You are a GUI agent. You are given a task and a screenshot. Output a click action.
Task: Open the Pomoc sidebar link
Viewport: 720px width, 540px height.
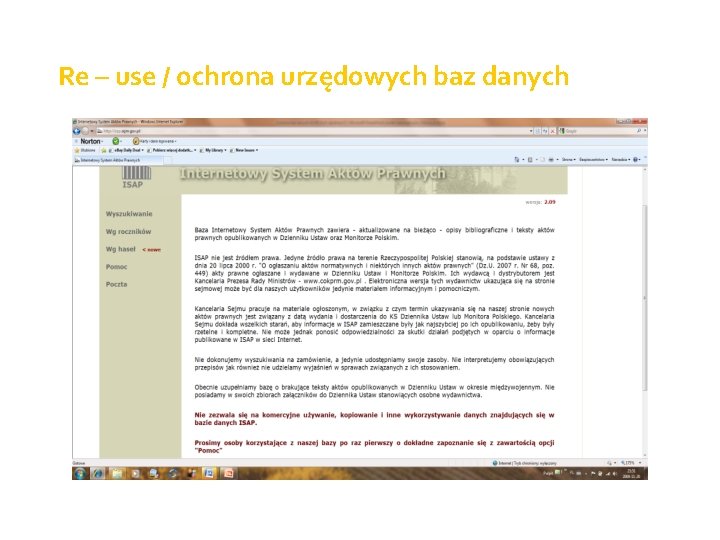pyautogui.click(x=116, y=267)
